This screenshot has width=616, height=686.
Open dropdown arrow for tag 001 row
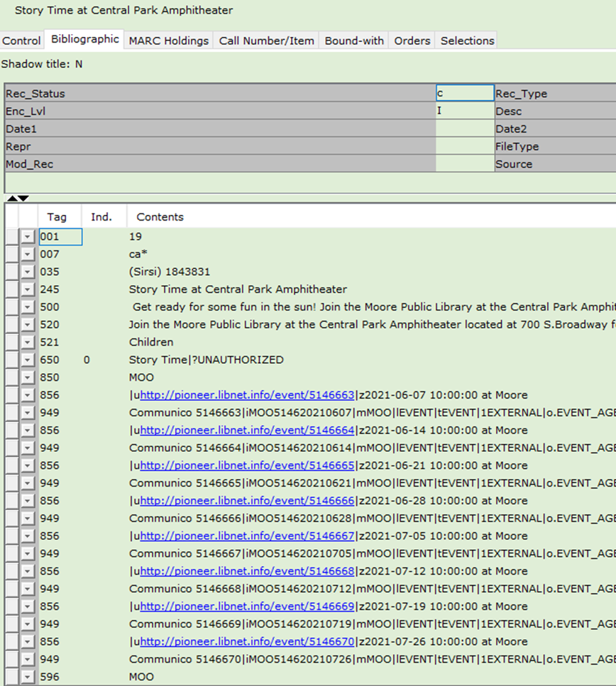coord(28,237)
